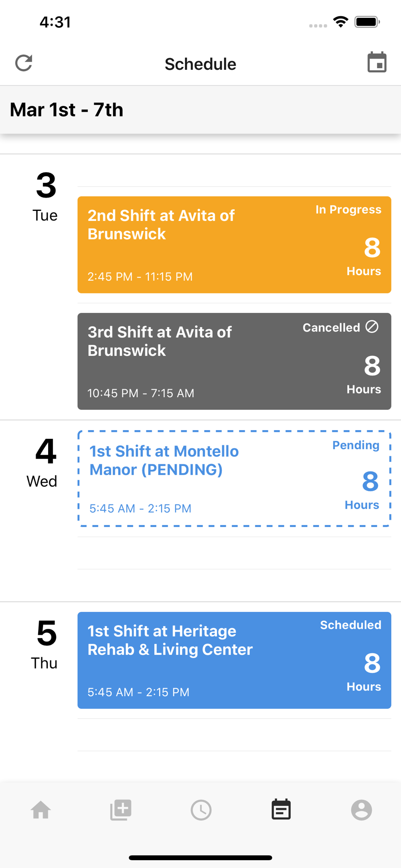Open the profile account tab icon
This screenshot has width=401, height=868.
coord(362,810)
